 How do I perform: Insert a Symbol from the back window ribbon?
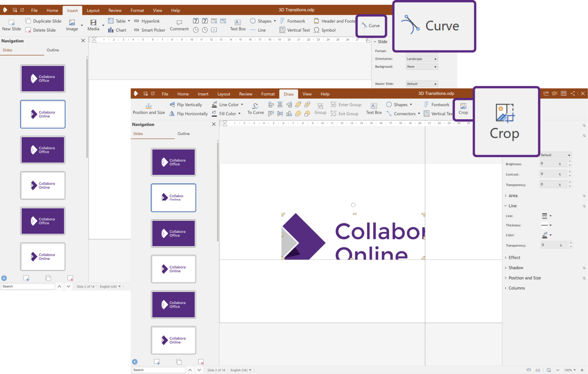click(x=325, y=30)
